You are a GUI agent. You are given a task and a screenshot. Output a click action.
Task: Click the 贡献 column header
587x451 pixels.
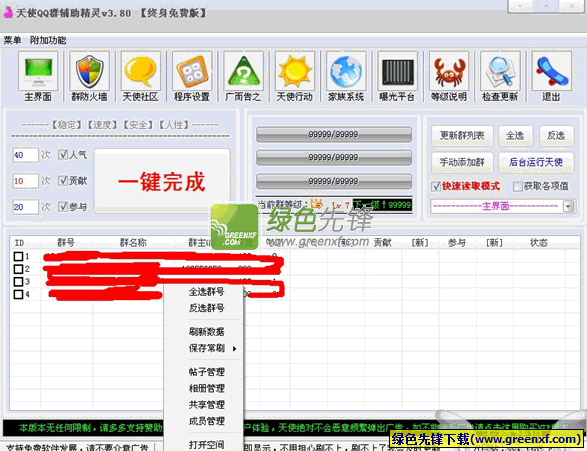click(x=383, y=243)
